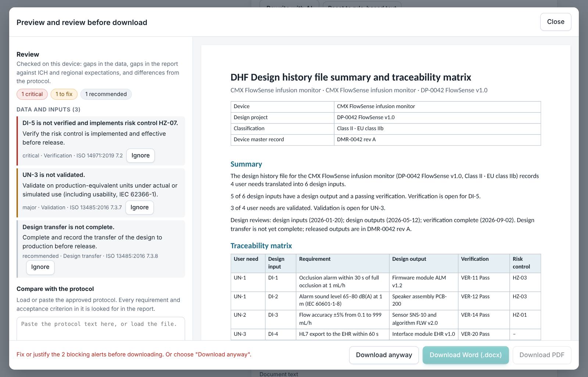Click 'DI-5 is not verified' alert title
This screenshot has width=588, height=377.
(100, 123)
